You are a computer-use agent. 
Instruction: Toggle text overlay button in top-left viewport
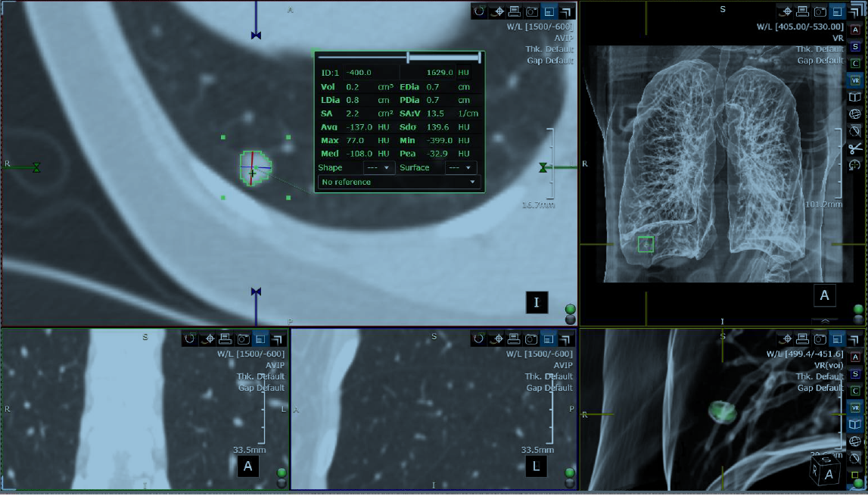click(548, 11)
